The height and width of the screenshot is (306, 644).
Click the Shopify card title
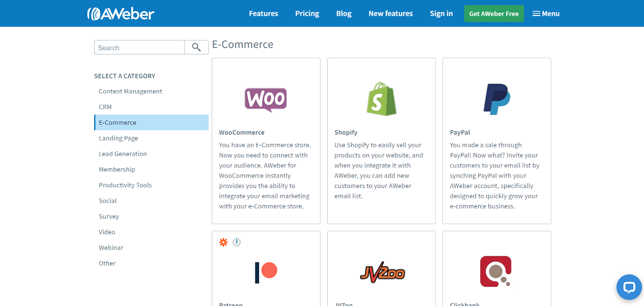click(346, 132)
